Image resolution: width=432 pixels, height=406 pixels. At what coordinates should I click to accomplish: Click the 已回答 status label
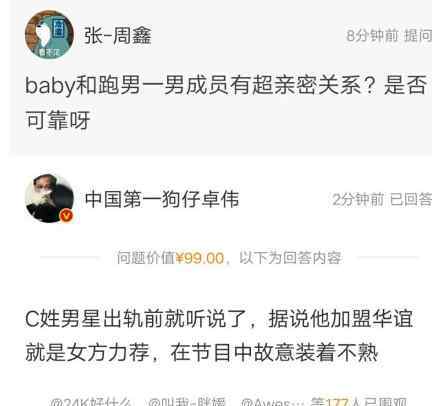click(411, 200)
